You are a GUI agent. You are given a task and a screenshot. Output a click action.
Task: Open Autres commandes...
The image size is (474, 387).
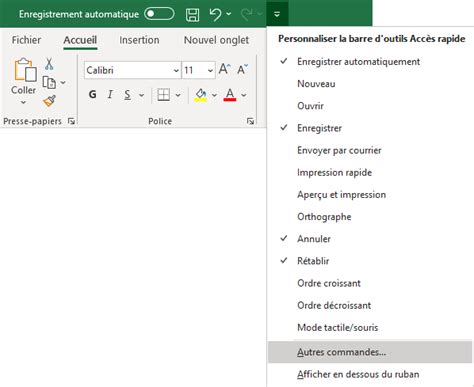(370, 352)
